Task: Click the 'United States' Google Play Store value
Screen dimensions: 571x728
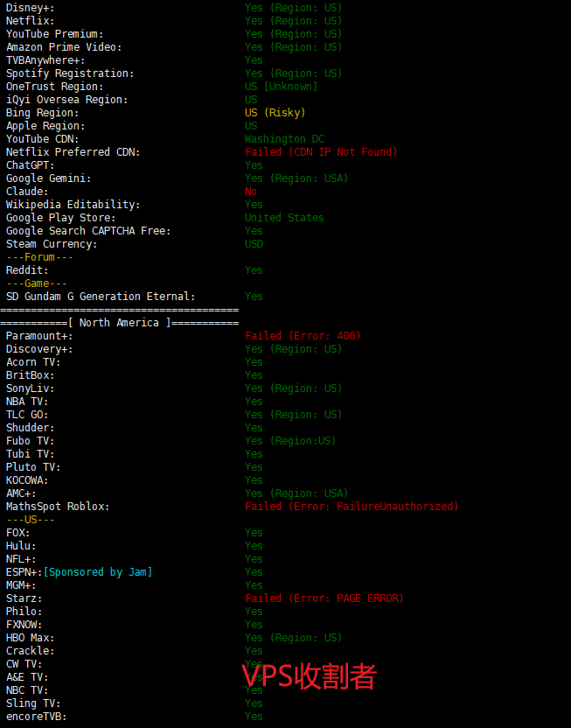Action: point(284,218)
